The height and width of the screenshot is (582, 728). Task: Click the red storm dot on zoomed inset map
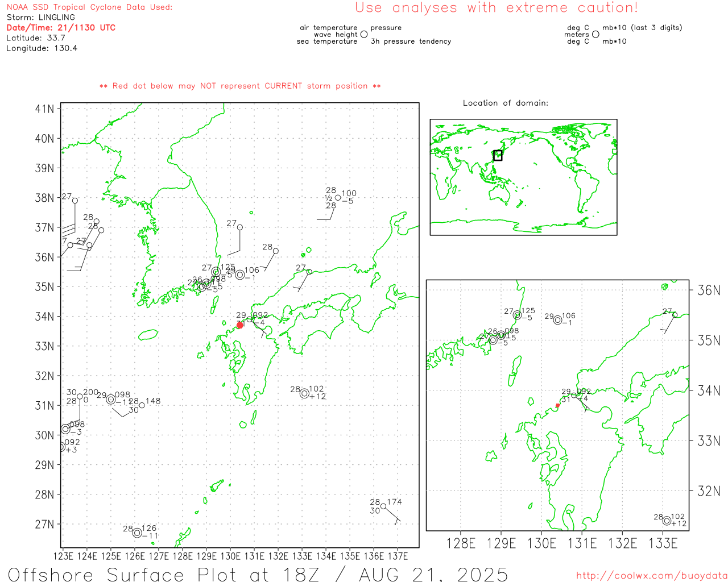[x=557, y=405]
